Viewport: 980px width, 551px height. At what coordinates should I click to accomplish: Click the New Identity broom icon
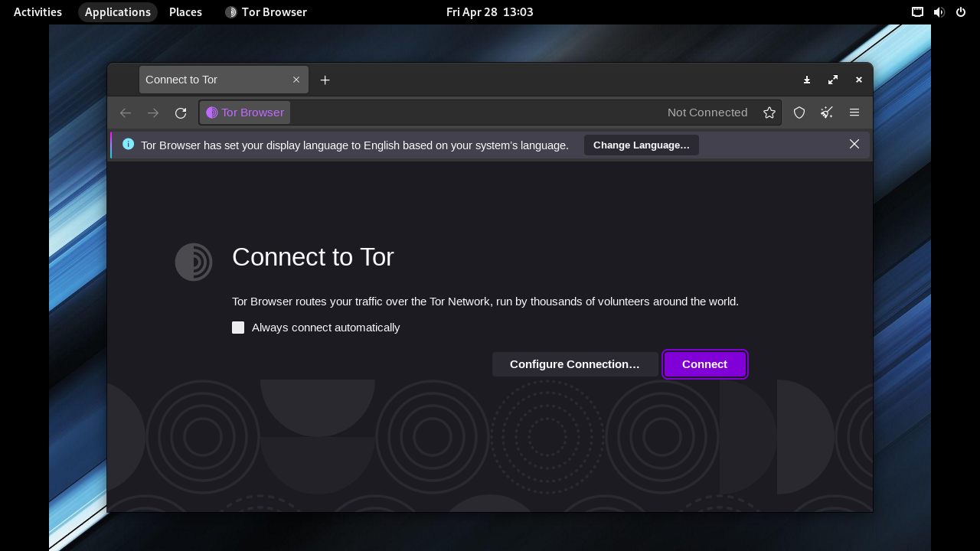coord(827,113)
